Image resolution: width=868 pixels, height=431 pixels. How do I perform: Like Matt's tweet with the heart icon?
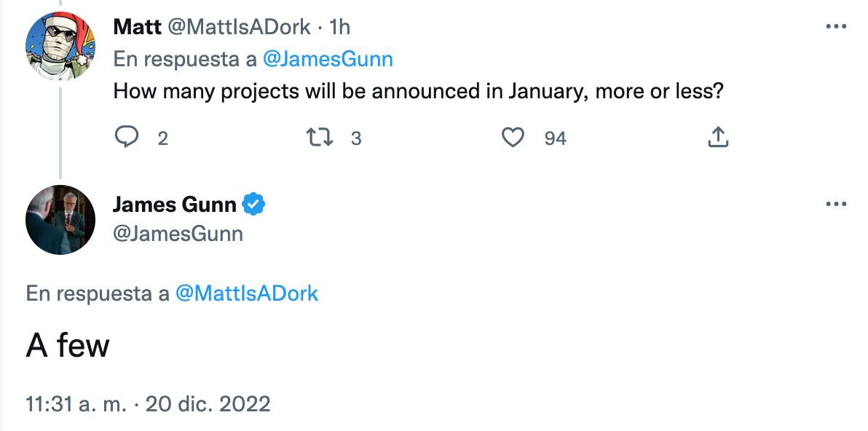[513, 137]
